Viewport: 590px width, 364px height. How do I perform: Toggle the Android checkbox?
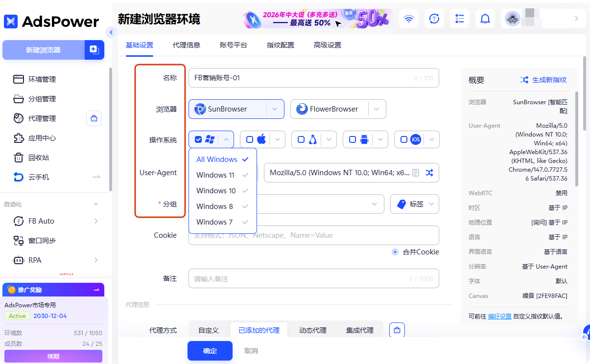tap(353, 139)
